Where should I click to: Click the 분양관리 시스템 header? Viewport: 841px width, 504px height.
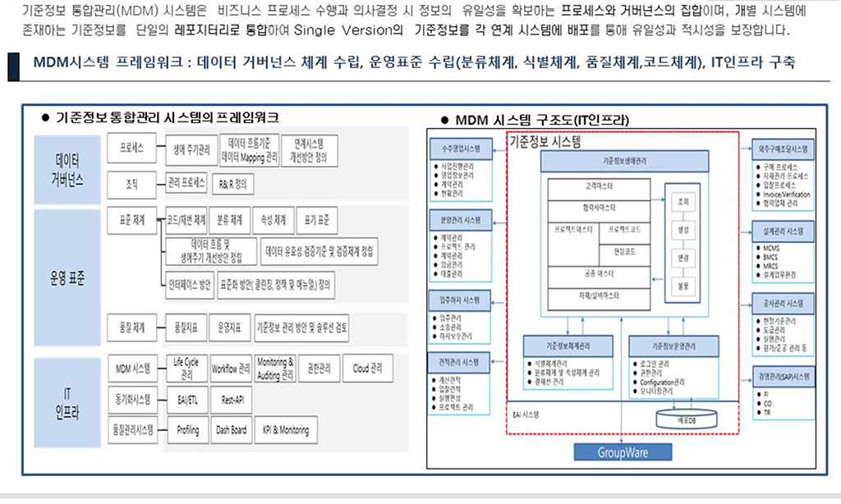coord(461,220)
